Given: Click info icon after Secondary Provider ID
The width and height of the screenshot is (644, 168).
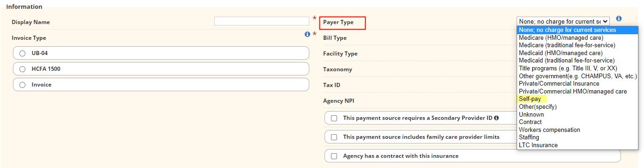Looking at the screenshot, I should pyautogui.click(x=496, y=118).
